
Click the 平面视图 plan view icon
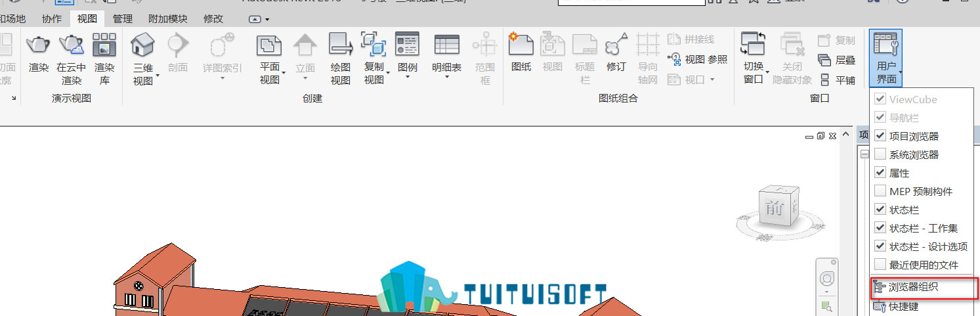click(x=269, y=45)
